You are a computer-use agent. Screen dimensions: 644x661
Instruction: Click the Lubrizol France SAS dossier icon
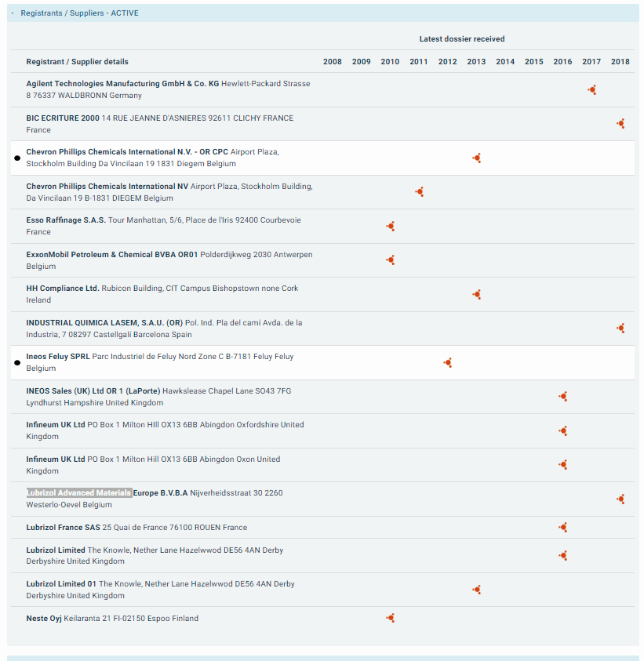[563, 528]
